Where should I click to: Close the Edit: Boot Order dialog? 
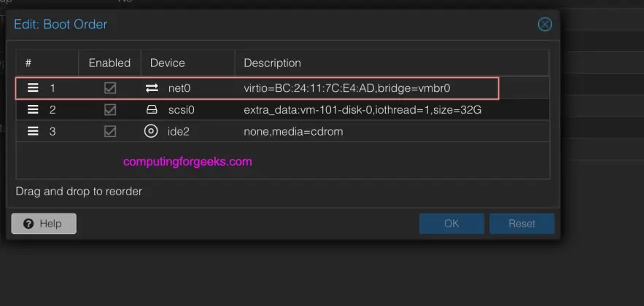tap(545, 25)
